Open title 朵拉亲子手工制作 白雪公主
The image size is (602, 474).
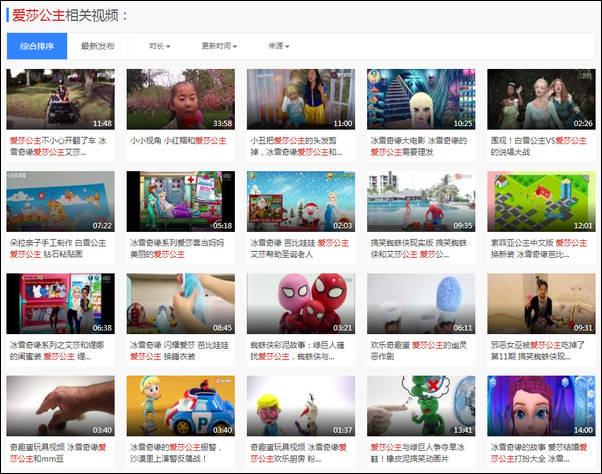tap(58, 248)
